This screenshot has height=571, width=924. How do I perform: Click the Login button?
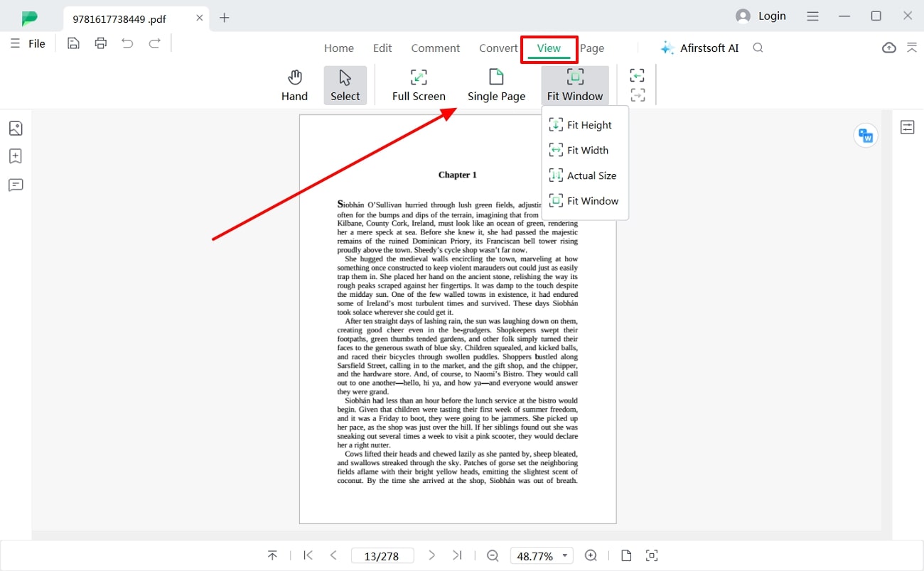(x=761, y=16)
